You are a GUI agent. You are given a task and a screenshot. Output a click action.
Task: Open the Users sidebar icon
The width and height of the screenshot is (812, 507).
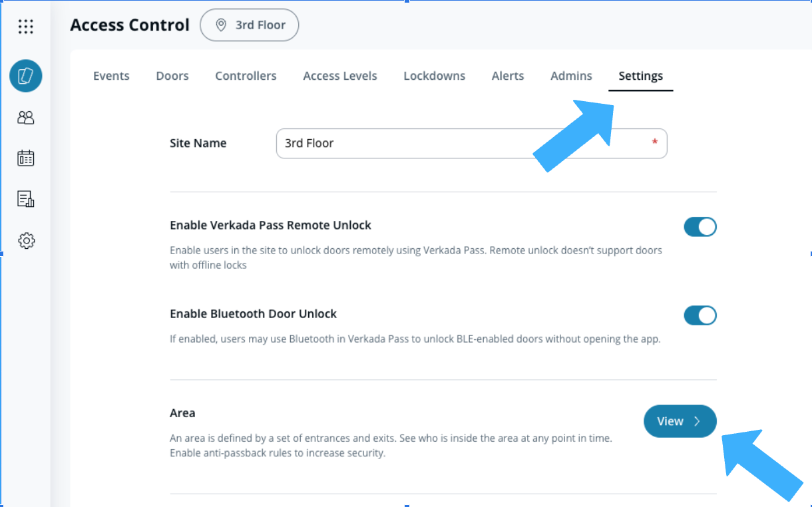click(x=26, y=118)
